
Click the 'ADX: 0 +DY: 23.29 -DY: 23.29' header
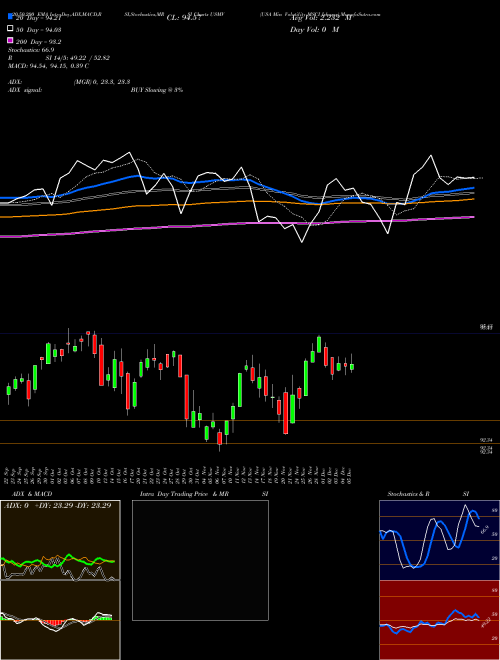pyautogui.click(x=57, y=505)
